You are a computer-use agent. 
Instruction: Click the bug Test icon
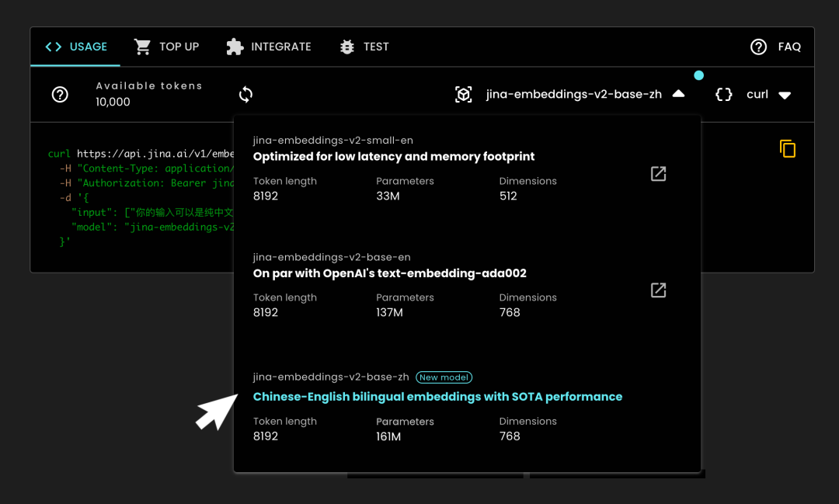point(347,47)
